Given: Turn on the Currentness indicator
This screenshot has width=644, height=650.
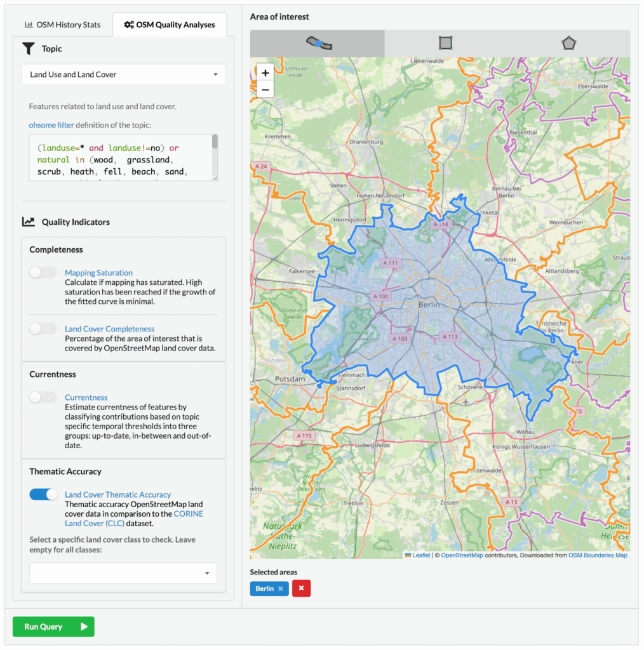Looking at the screenshot, I should point(43,397).
